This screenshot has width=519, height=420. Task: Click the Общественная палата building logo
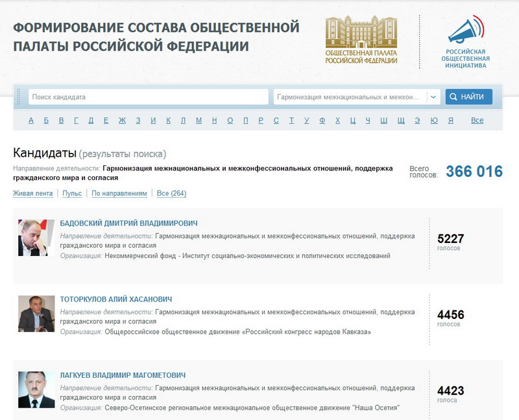pos(361,39)
